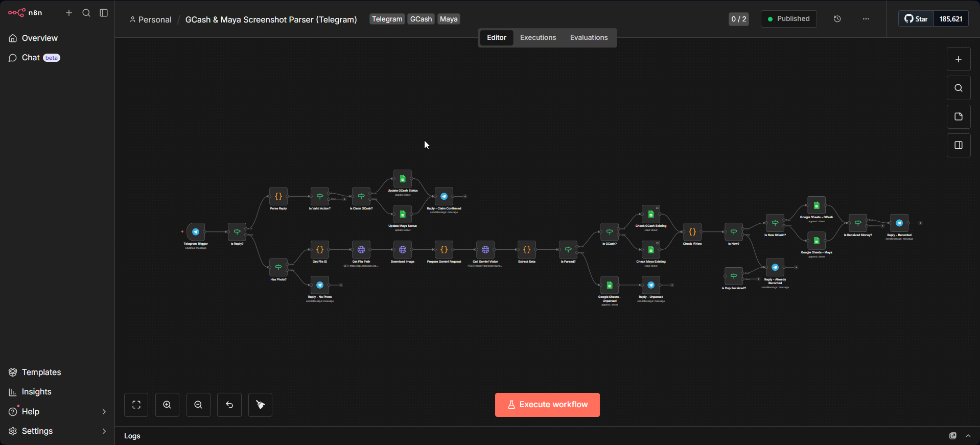Tidy up the workflow nodes
The height and width of the screenshot is (445, 980).
pyautogui.click(x=261, y=405)
